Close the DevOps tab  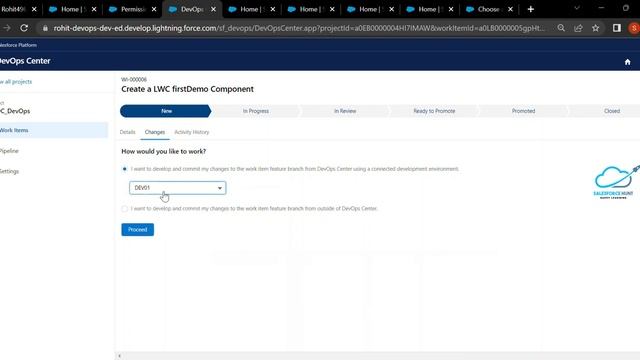click(213, 9)
